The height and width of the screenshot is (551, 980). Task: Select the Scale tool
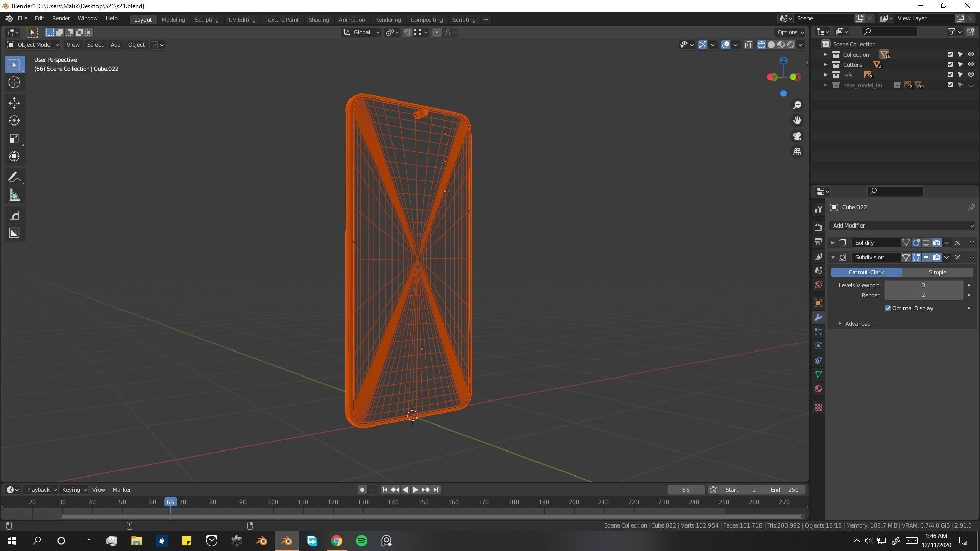[14, 138]
